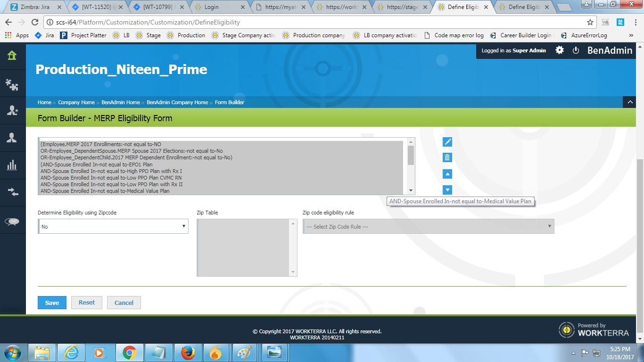Open Firefox from the Windows taskbar
Viewport: 644px width, 362px height.
188,353
